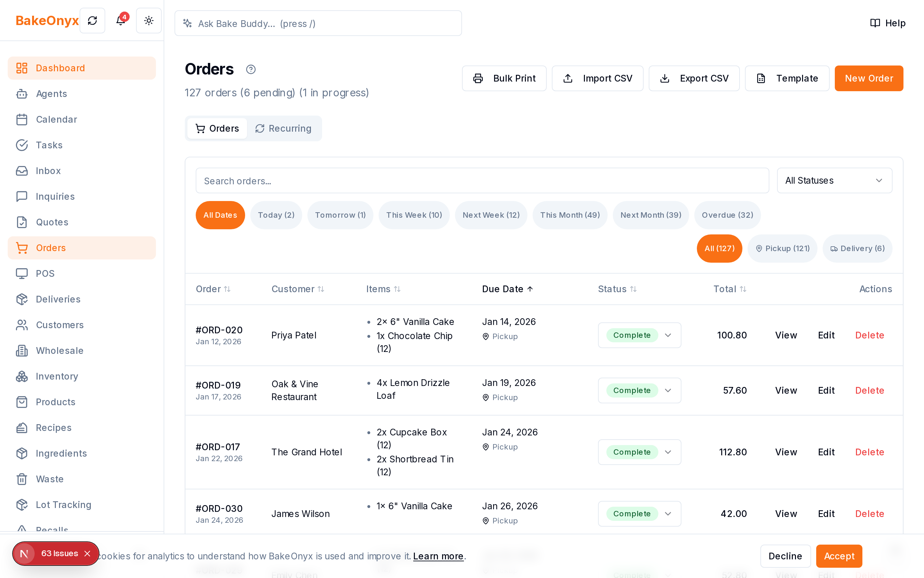
Task: Go to Tasks in the sidebar
Action: [x=82, y=145]
